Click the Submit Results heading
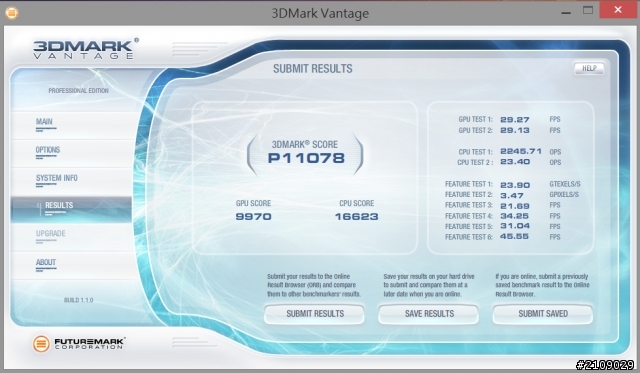Viewport: 640px width, 373px height. [x=313, y=69]
